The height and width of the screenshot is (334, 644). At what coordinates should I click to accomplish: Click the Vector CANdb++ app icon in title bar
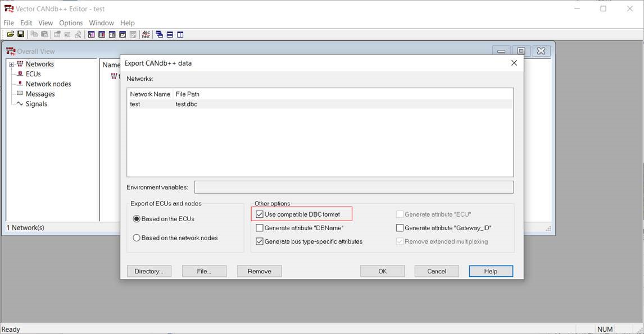[x=8, y=8]
